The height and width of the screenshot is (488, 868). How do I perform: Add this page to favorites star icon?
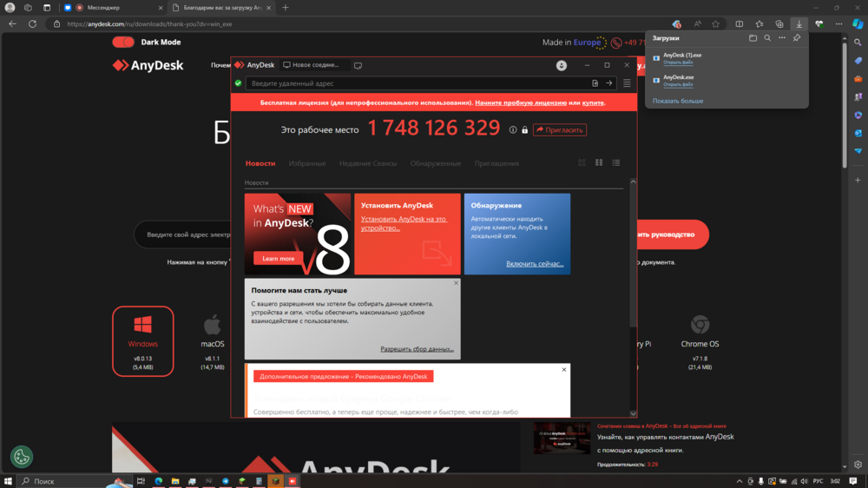click(716, 23)
